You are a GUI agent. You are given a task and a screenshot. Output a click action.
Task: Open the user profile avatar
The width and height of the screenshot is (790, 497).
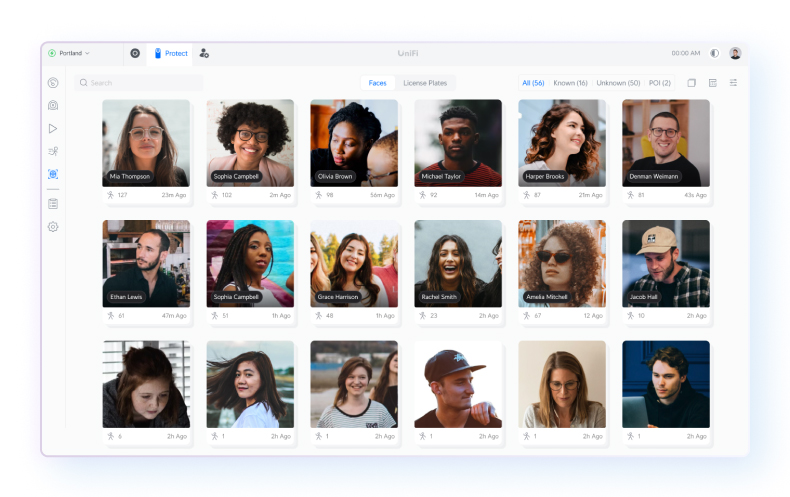735,53
